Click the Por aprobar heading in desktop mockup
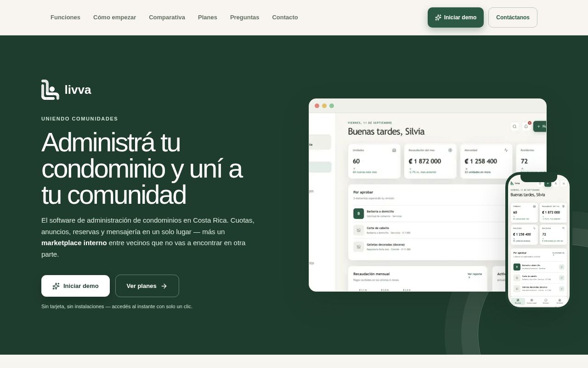 (363, 192)
